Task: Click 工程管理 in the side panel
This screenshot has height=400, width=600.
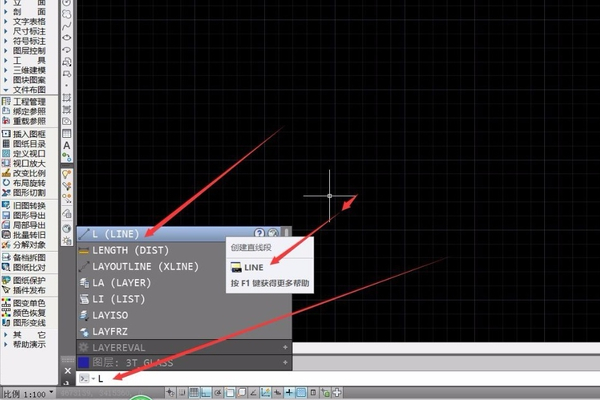Action: pos(29,102)
